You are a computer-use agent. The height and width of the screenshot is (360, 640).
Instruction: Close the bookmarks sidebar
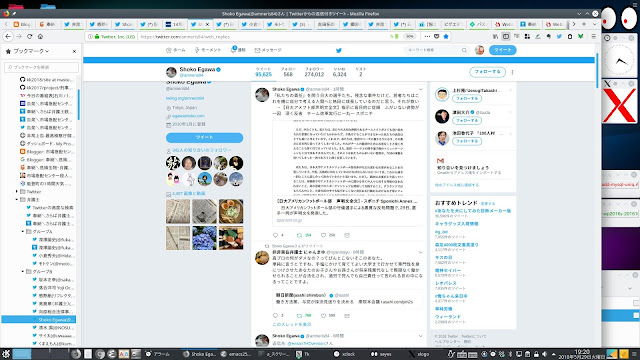point(74,51)
